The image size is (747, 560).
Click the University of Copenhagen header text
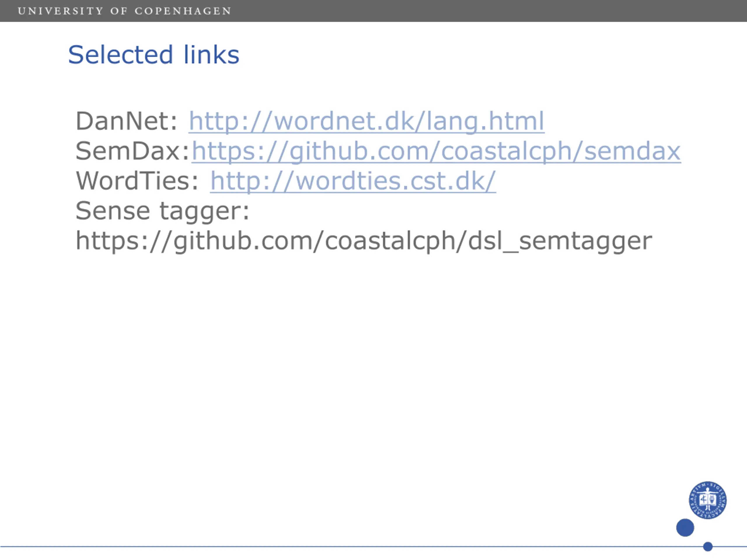click(x=125, y=11)
